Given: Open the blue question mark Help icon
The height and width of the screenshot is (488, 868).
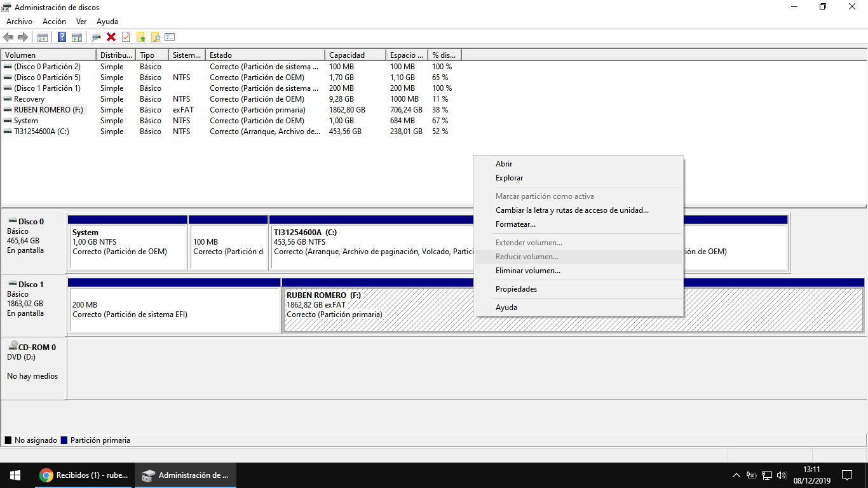Looking at the screenshot, I should tap(62, 37).
